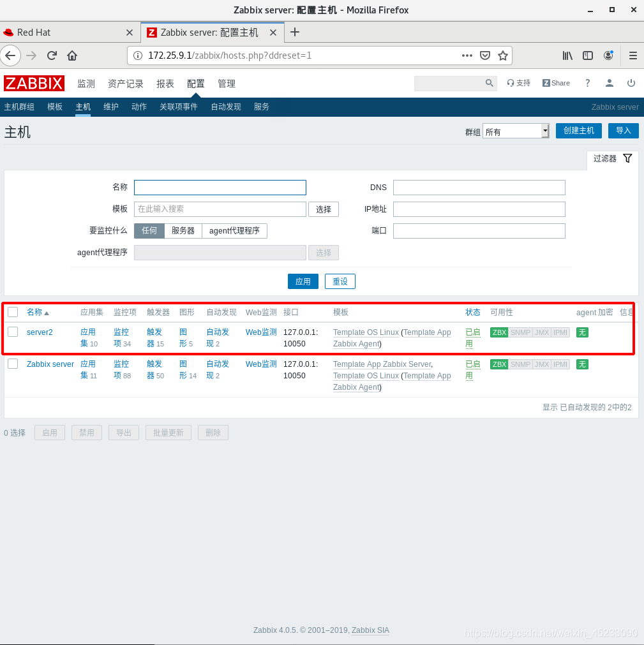Select 服务器 monitoring option

(x=183, y=231)
